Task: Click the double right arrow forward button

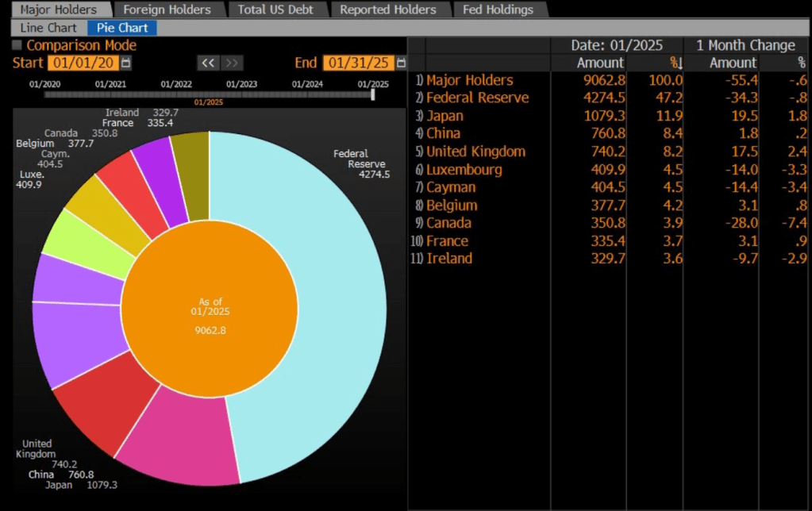Action: 232,63
